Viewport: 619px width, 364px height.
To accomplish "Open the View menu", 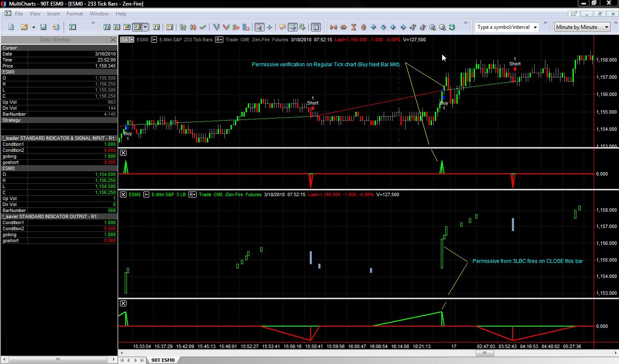I will point(35,14).
